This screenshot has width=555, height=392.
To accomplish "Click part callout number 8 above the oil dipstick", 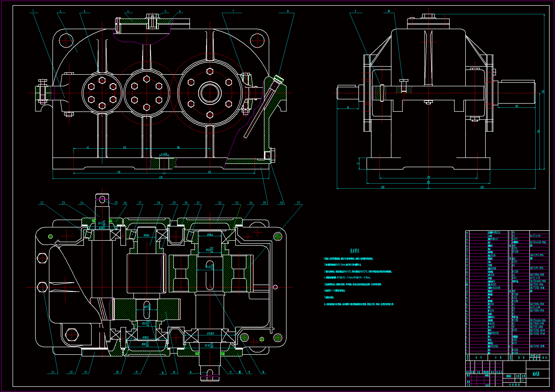I will pos(288,11).
